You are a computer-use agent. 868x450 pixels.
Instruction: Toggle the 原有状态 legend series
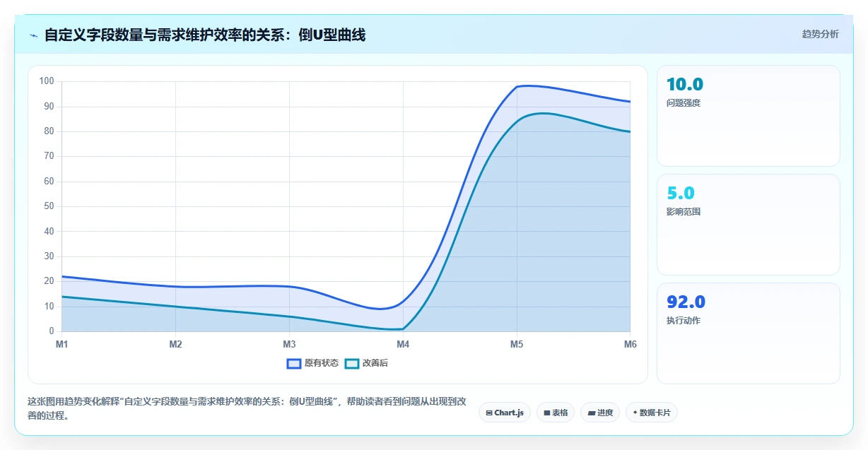tap(312, 363)
